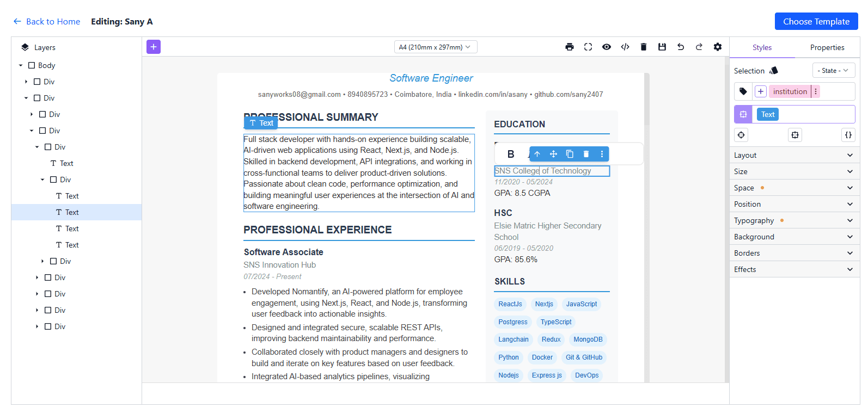Select the highlighted Text layer row
This screenshot has height=414, width=868.
click(76, 212)
